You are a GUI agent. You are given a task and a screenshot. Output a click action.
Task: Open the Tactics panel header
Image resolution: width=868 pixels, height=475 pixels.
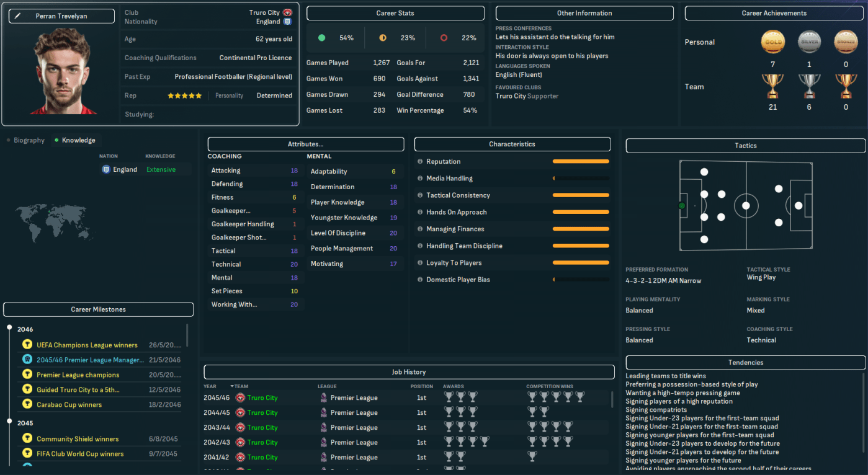(x=745, y=146)
